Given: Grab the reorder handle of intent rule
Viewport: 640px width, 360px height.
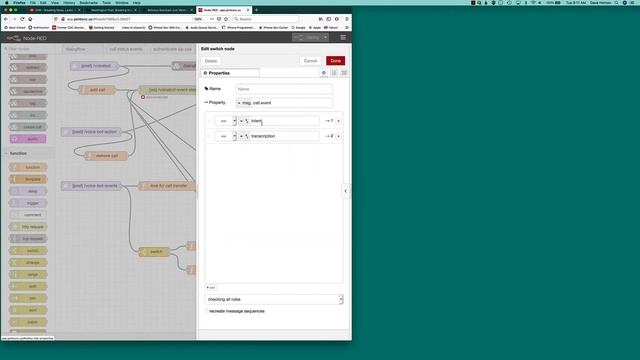Looking at the screenshot, I should point(209,121).
